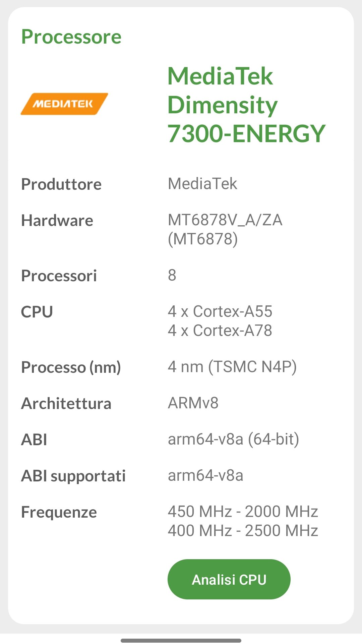Open the Analisi CPU button
362x644 pixels.
(x=229, y=579)
